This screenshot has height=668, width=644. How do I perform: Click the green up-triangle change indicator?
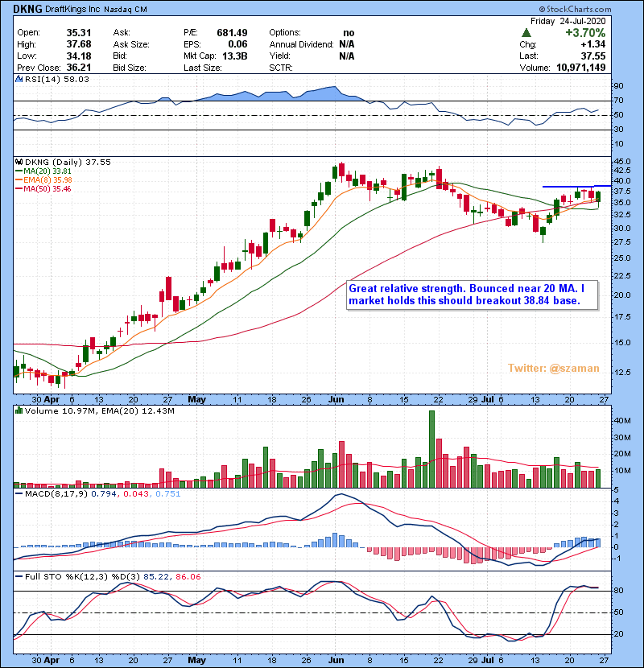(526, 33)
